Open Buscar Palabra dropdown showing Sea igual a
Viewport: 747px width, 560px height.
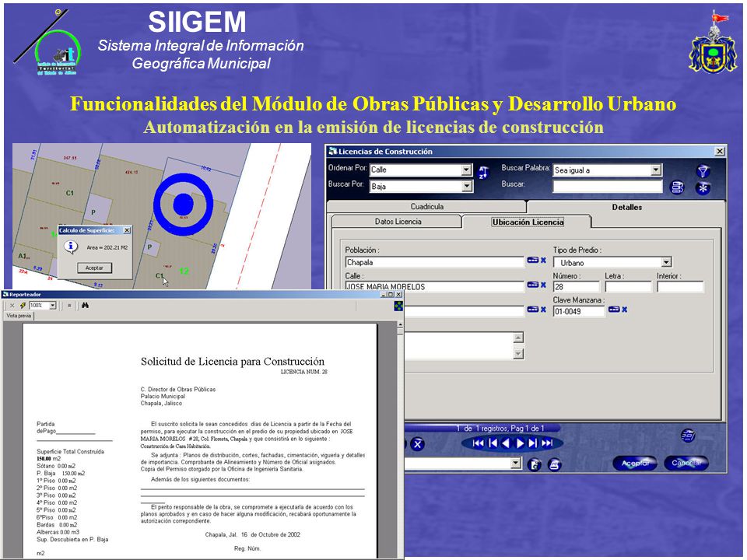tap(656, 170)
